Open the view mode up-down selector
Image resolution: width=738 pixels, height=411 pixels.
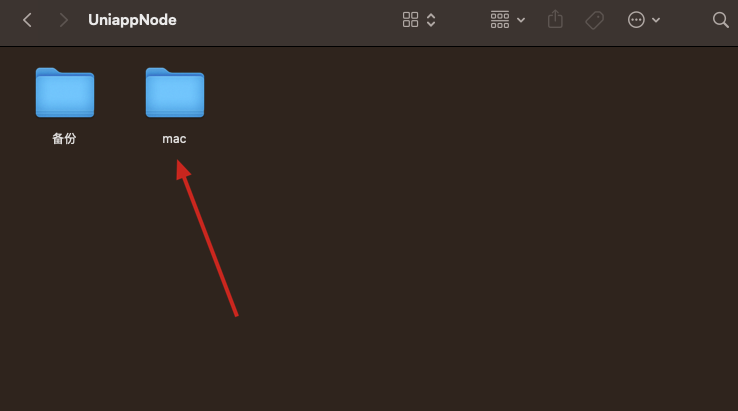(x=431, y=20)
